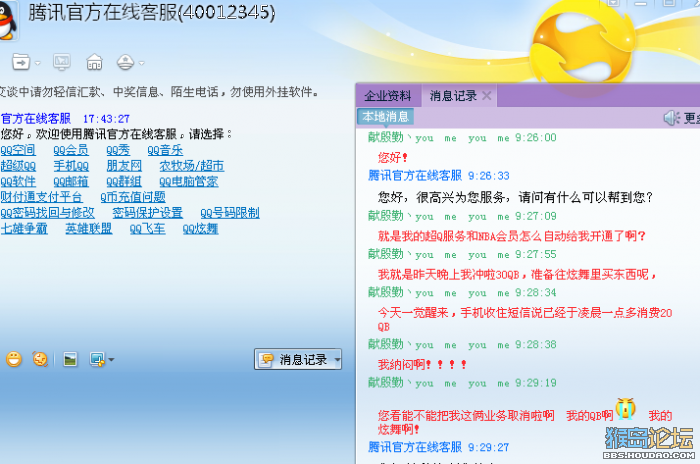Click the QQ penguin avatar
This screenshot has height=464, width=700.
[x=8, y=21]
